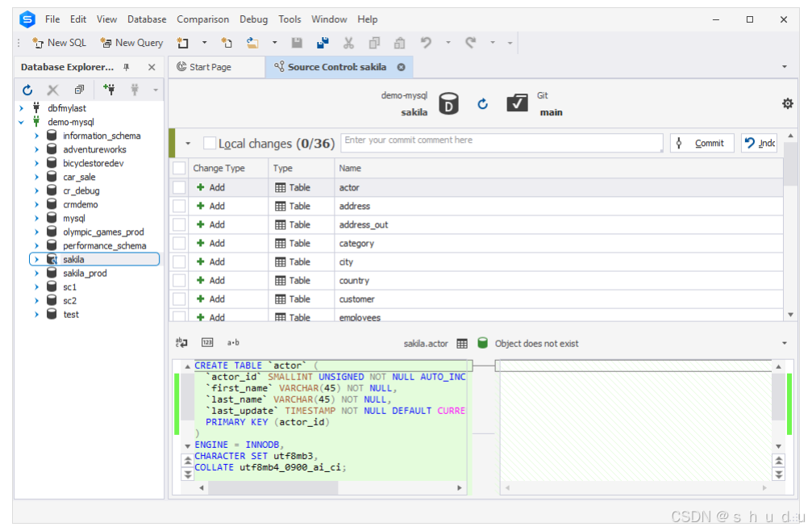Viewport: 812px width, 531px height.
Task: Click the Paste icon in the toolbar
Action: (399, 43)
